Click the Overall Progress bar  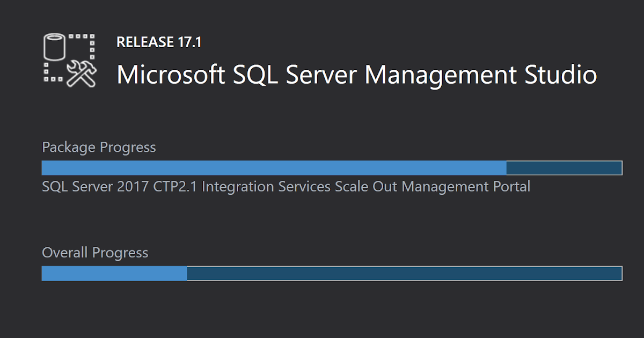333,274
